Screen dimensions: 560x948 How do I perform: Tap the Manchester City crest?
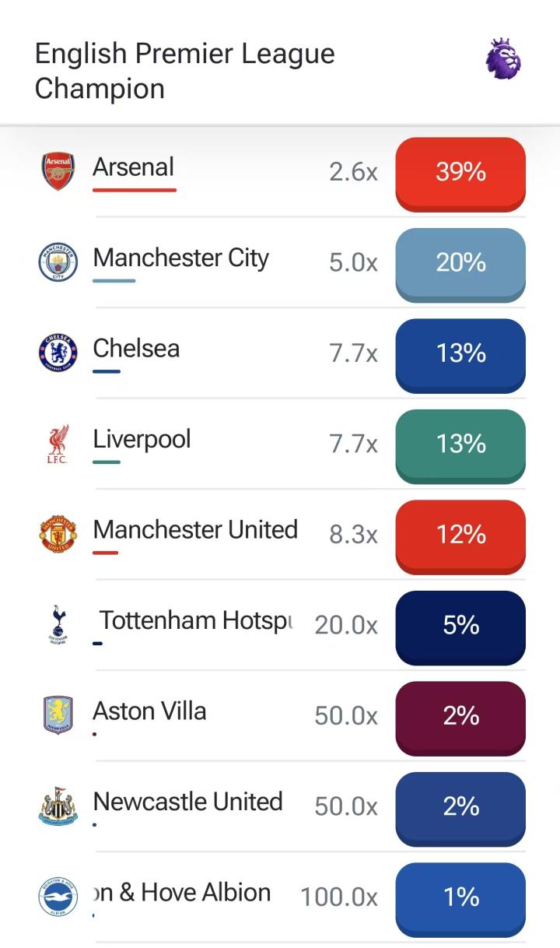click(58, 262)
